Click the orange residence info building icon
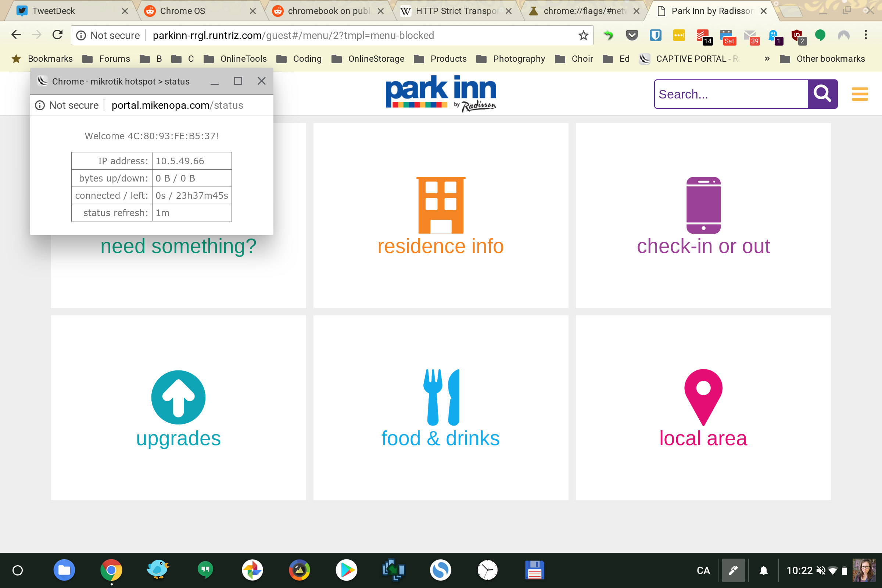This screenshot has width=882, height=588. tap(441, 205)
